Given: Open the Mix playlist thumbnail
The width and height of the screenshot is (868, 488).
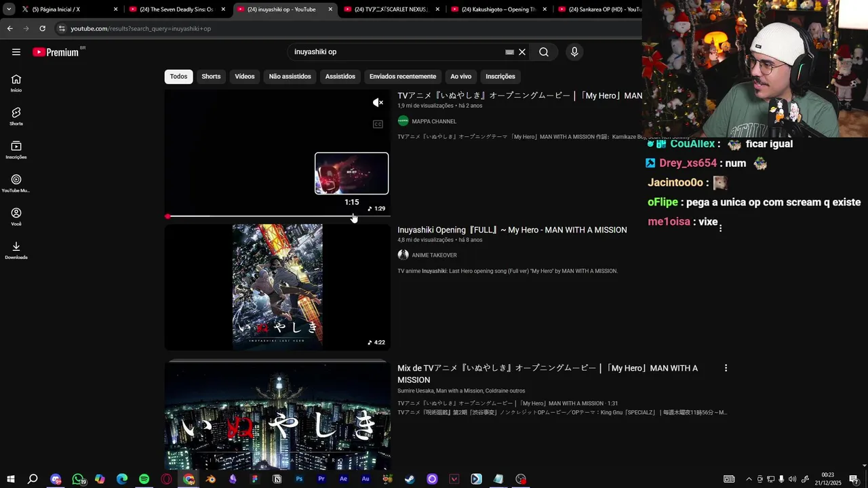Looking at the screenshot, I should click(x=277, y=415).
